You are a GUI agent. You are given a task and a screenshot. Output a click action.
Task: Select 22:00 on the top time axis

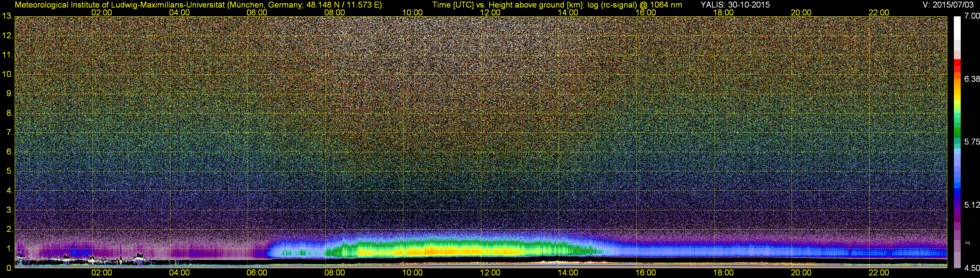pyautogui.click(x=879, y=12)
